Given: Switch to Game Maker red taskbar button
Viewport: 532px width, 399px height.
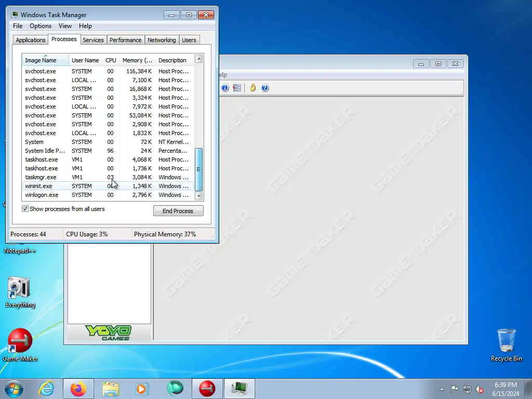Looking at the screenshot, I should pyautogui.click(x=207, y=389).
